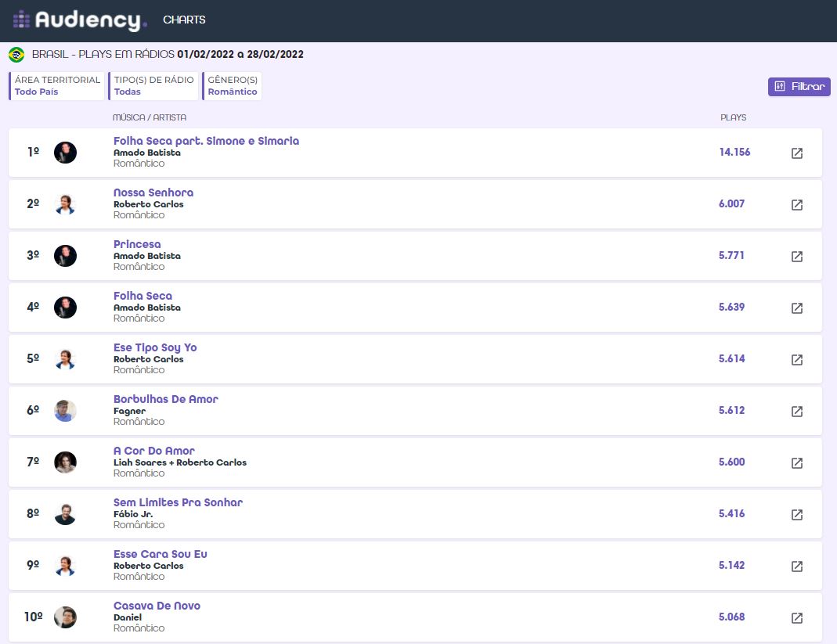Open external link icon for Ese Tipo Soy Yo
Viewport: 837px width, 644px height.
click(x=796, y=360)
